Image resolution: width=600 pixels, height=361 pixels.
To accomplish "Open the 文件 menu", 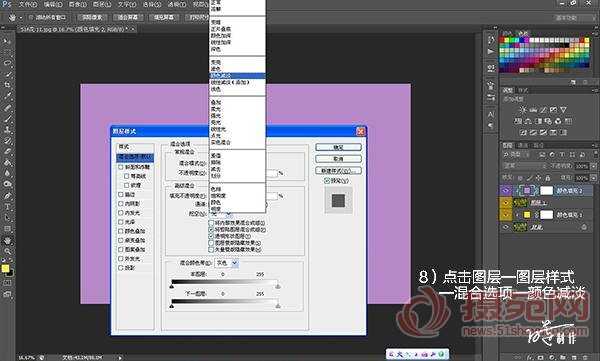I will pos(28,5).
